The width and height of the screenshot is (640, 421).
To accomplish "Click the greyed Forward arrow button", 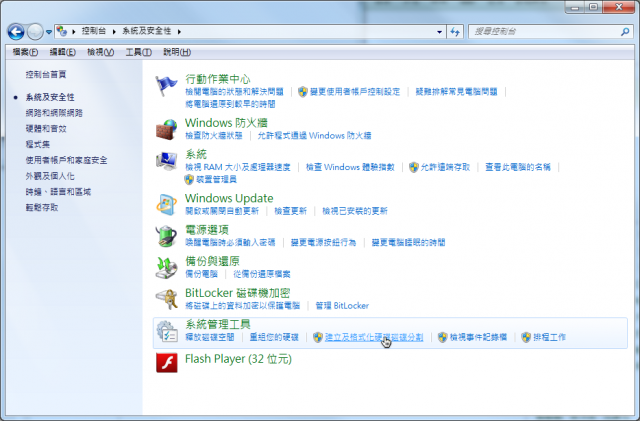I will [35, 31].
